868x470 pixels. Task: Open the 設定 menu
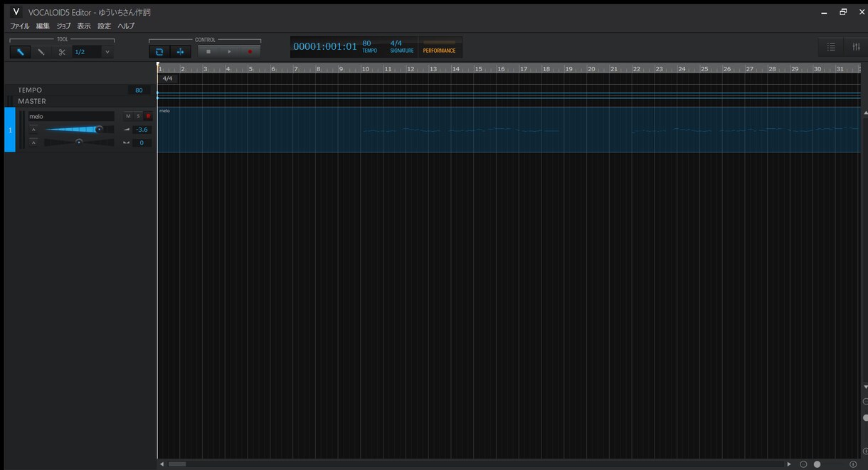[x=105, y=26]
